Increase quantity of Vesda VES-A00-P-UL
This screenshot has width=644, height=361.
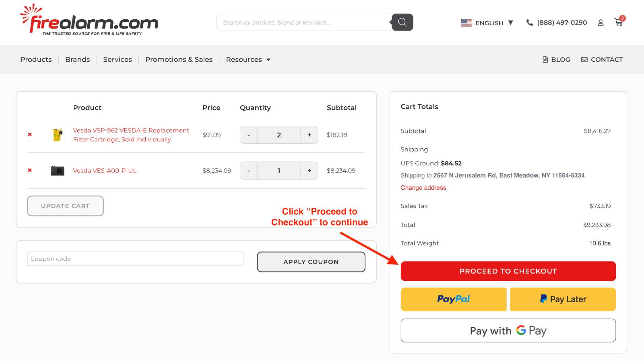[309, 171]
